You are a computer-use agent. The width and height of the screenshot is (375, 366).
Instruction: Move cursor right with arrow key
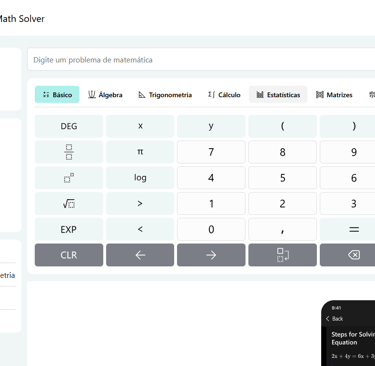[x=211, y=255]
